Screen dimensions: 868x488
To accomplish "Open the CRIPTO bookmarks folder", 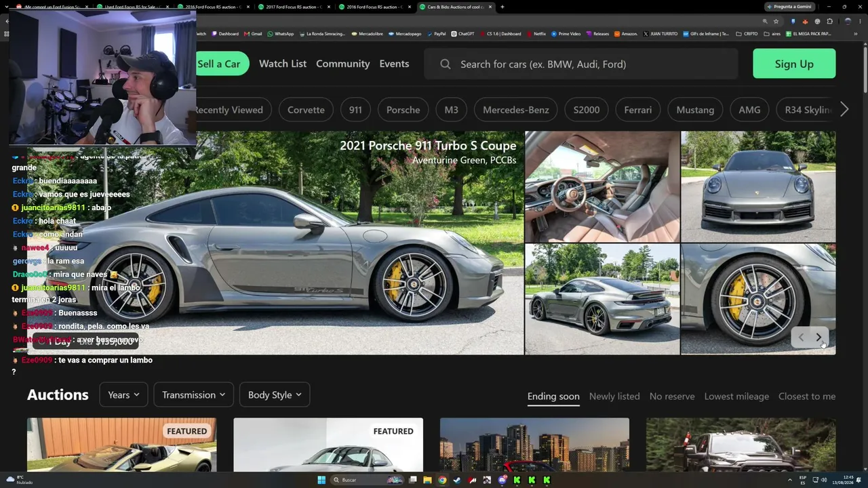I will coord(747,34).
